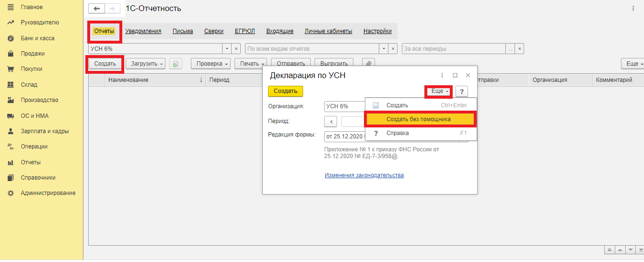This screenshot has width=644, height=262.
Task: Open the three-dot menu in dialog title
Action: (x=442, y=75)
